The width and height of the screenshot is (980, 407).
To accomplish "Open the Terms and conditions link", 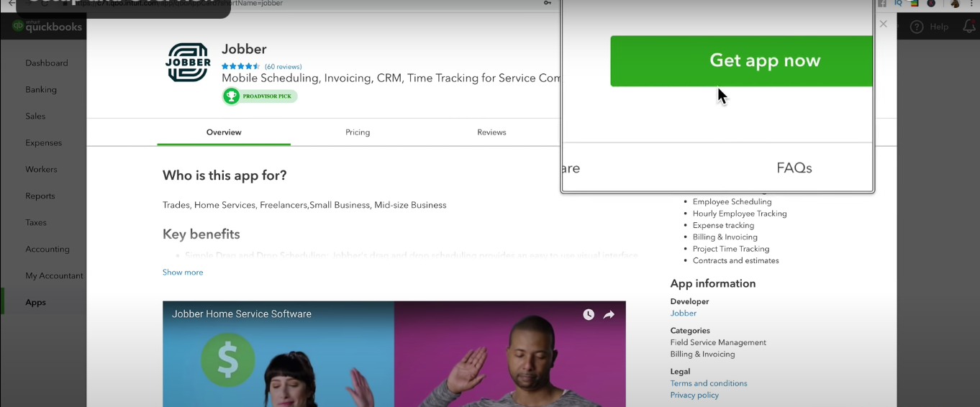I will tap(709, 384).
